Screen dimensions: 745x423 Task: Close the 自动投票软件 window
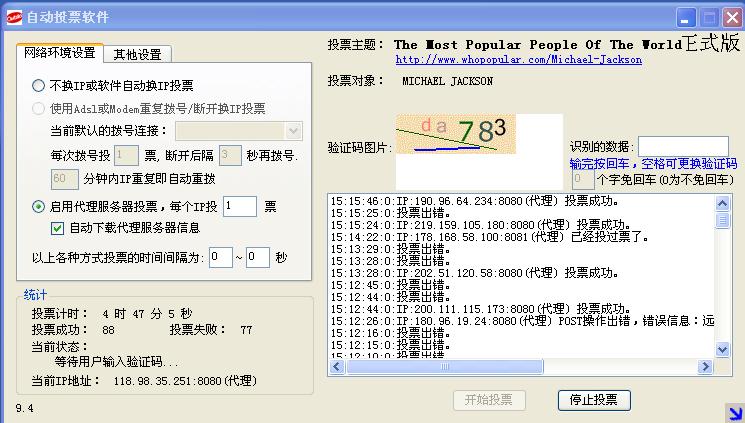[733, 18]
